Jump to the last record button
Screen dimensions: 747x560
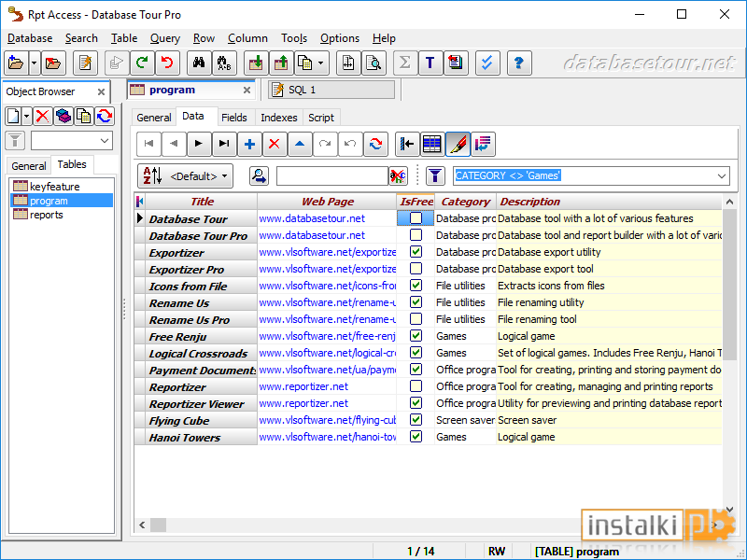click(224, 144)
